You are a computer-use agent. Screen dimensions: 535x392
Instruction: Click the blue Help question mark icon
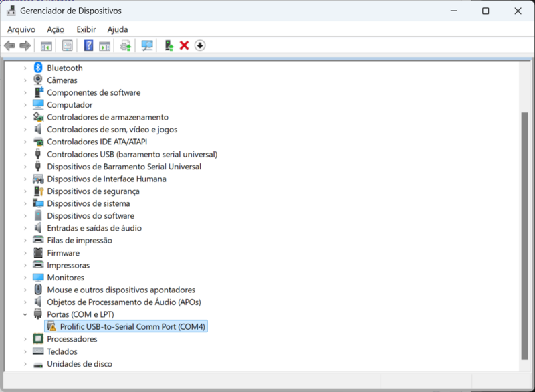[88, 45]
